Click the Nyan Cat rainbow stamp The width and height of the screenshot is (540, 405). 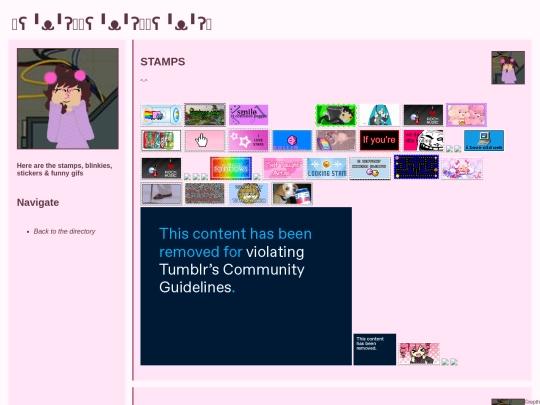(x=161, y=115)
